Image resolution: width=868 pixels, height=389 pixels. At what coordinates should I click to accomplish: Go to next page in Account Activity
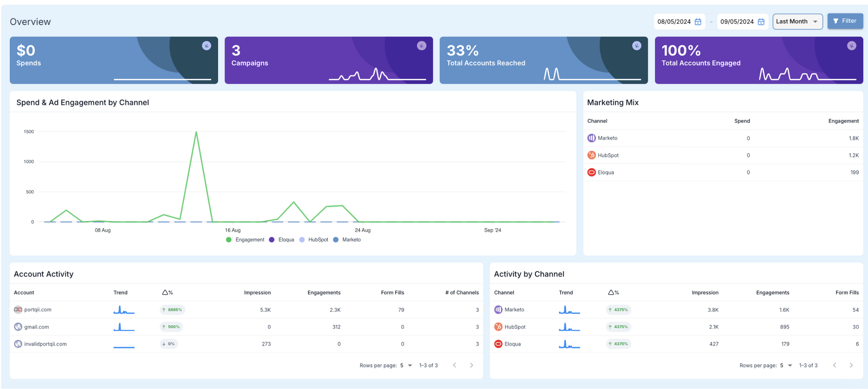point(472,366)
